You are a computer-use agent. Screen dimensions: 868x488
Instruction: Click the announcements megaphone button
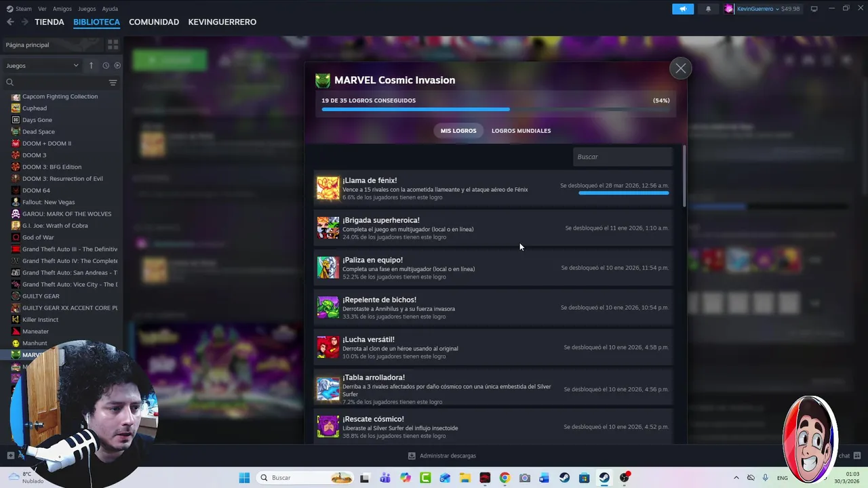click(683, 9)
